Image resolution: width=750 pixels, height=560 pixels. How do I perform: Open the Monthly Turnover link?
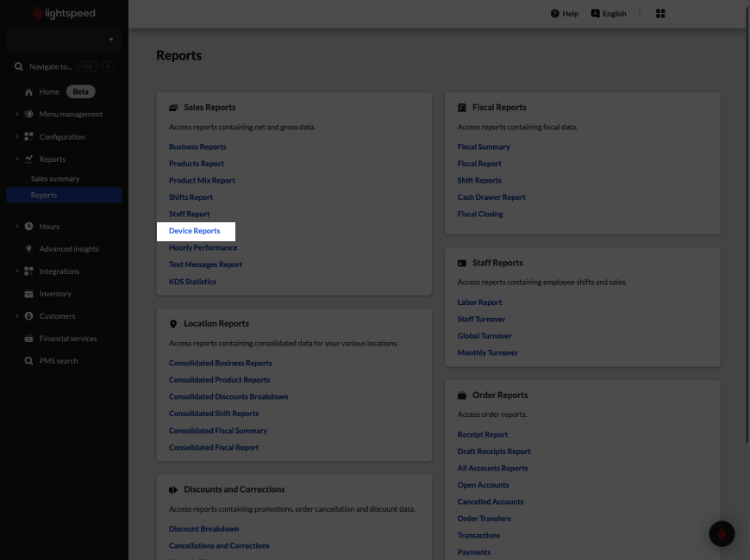pyautogui.click(x=487, y=353)
